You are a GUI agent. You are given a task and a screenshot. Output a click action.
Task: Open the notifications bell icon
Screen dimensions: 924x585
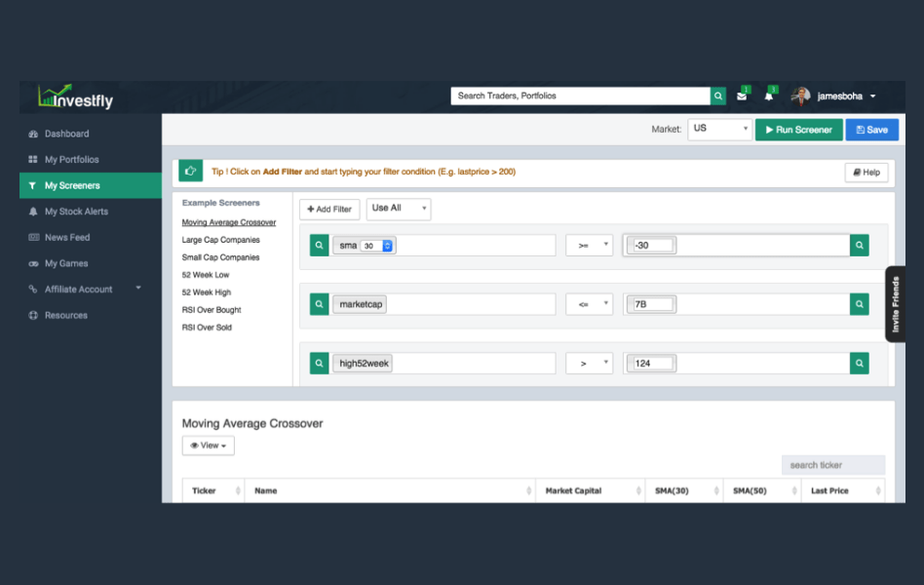click(769, 97)
